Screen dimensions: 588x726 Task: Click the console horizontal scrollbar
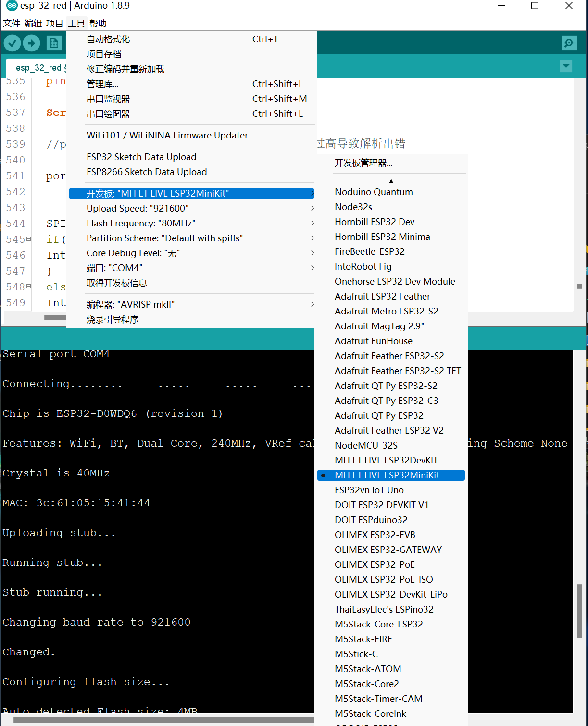[163, 720]
